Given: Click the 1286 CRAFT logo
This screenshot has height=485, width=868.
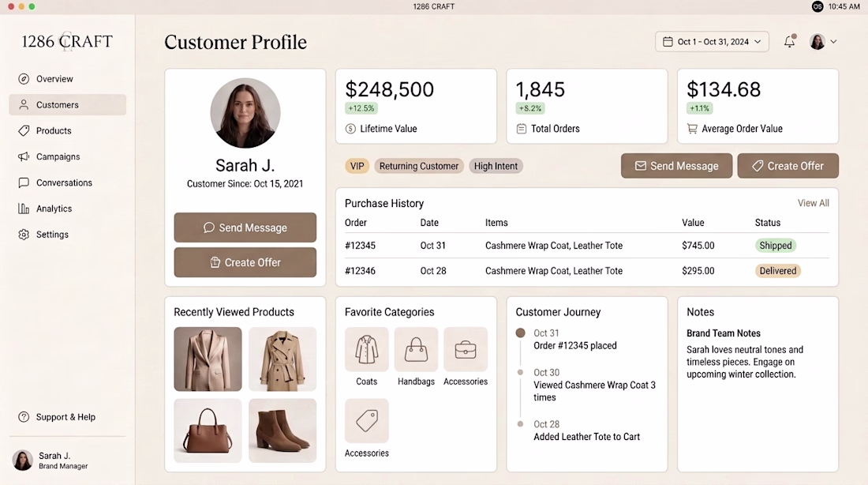Looking at the screenshot, I should point(67,42).
